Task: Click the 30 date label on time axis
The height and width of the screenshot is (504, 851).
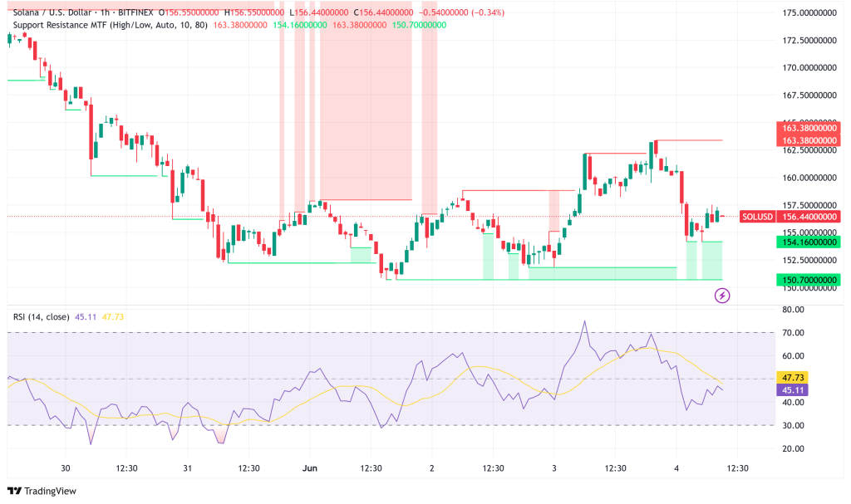Action: point(66,468)
